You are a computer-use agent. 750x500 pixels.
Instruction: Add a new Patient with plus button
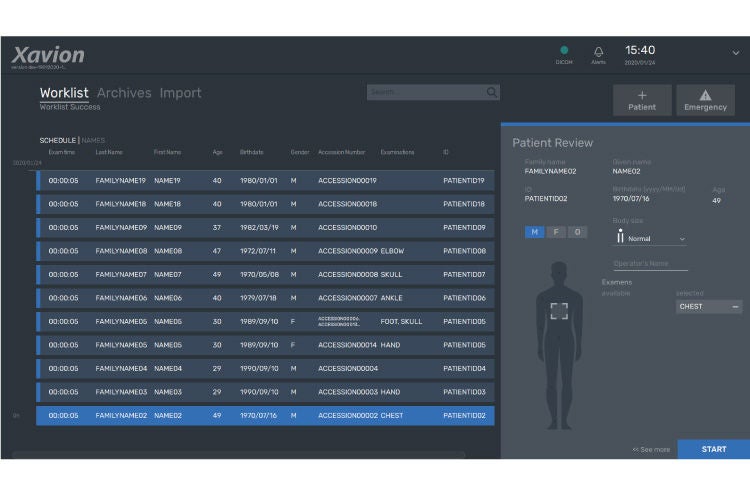coord(642,100)
